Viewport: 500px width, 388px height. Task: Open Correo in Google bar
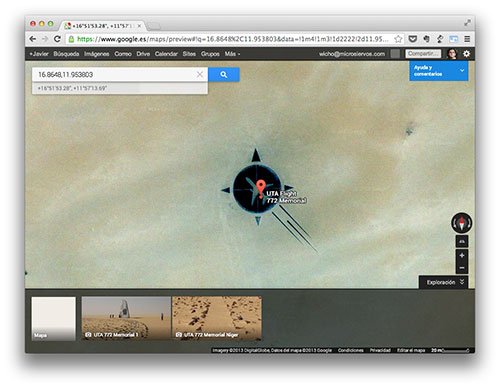[123, 54]
